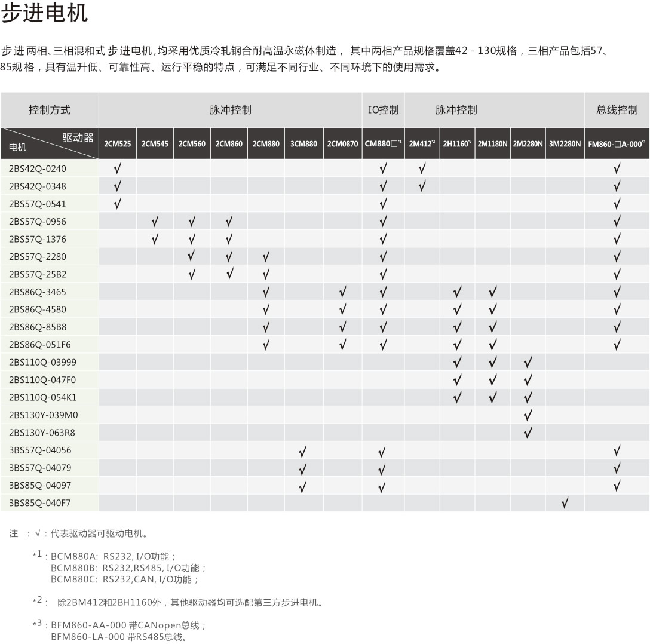650x644 pixels.
Task: Select the 2BS57Q-0541 check in FM860 column
Action: [617, 204]
